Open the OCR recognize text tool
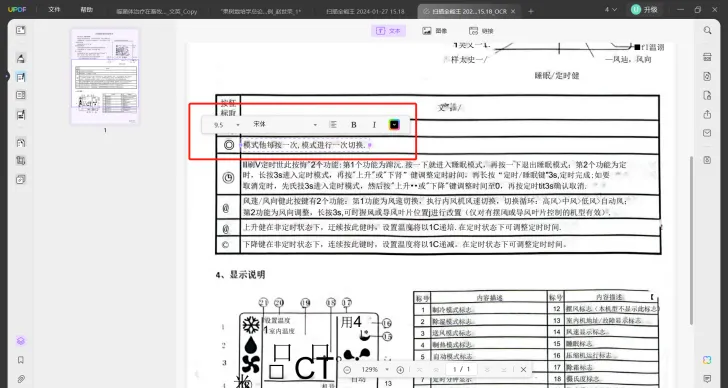The height and width of the screenshot is (388, 728). tap(20, 142)
